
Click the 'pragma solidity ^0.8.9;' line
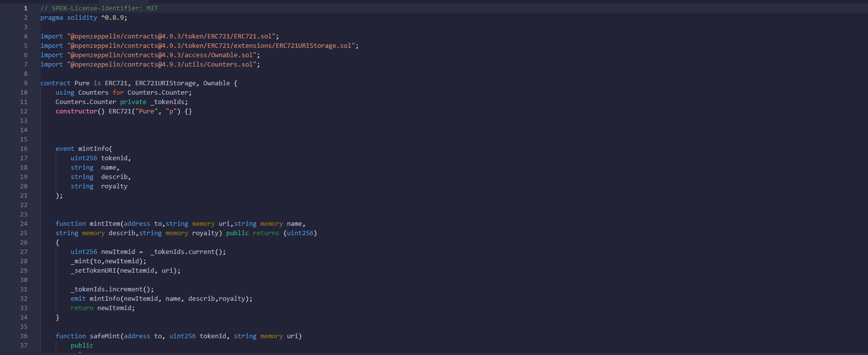click(x=84, y=17)
